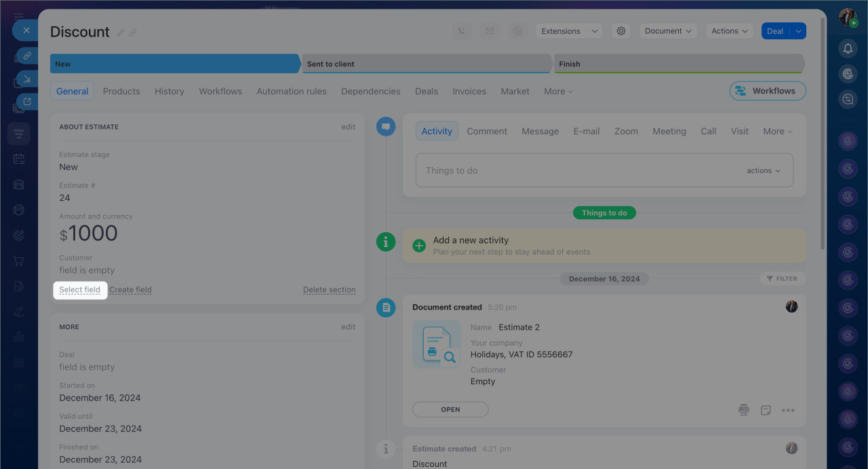868x469 pixels.
Task: Expand the Actions dropdown
Action: [730, 31]
